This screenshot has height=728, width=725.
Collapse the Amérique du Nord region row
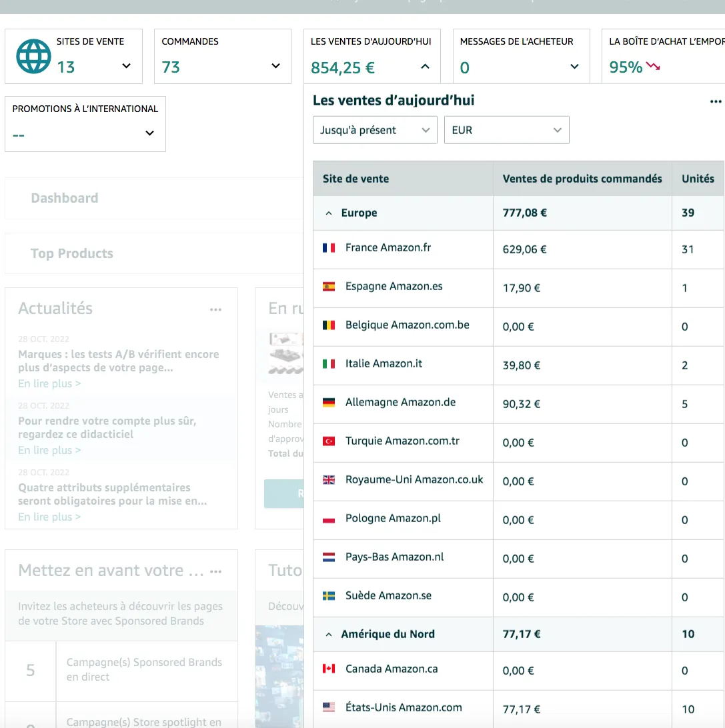(x=329, y=634)
